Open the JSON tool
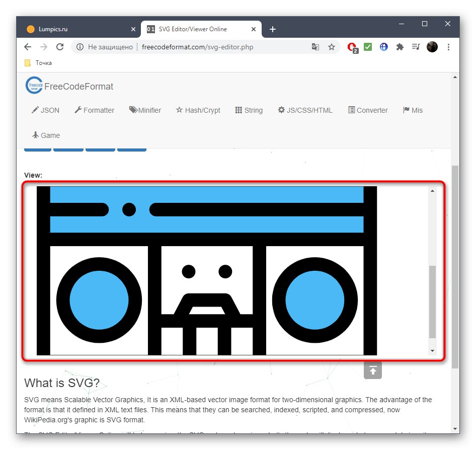476x450 pixels. pos(45,110)
